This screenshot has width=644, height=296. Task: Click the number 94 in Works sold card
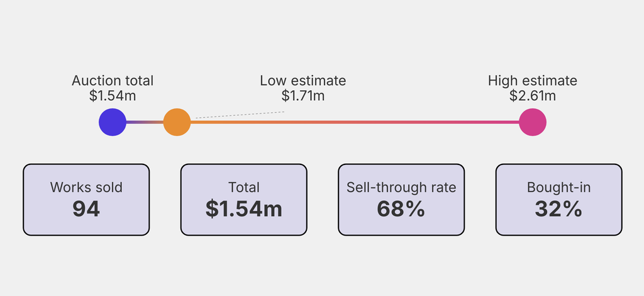(x=86, y=208)
